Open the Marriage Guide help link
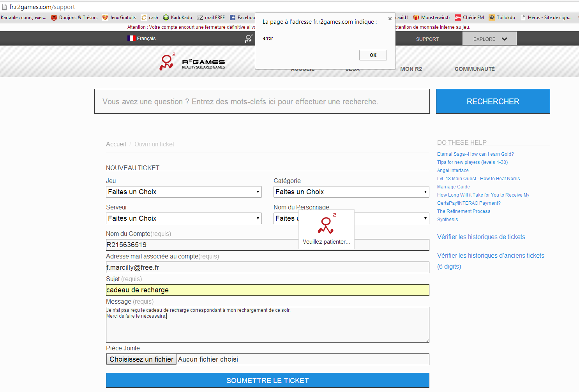The image size is (579, 392). click(453, 187)
